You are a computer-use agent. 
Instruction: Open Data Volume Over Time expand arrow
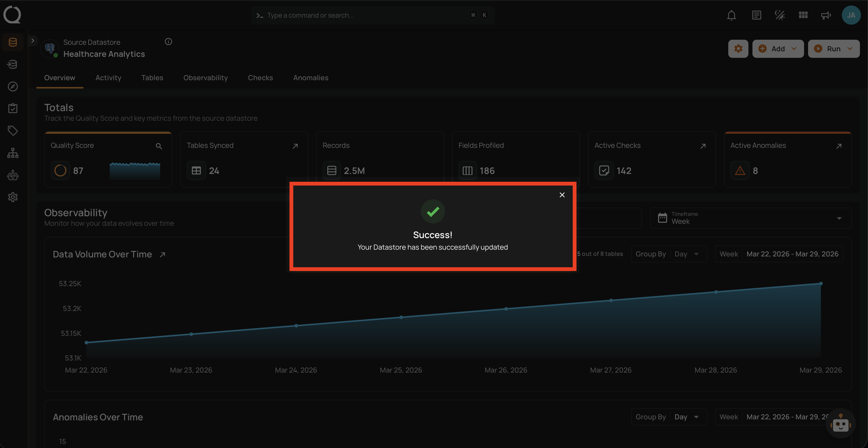coord(162,255)
